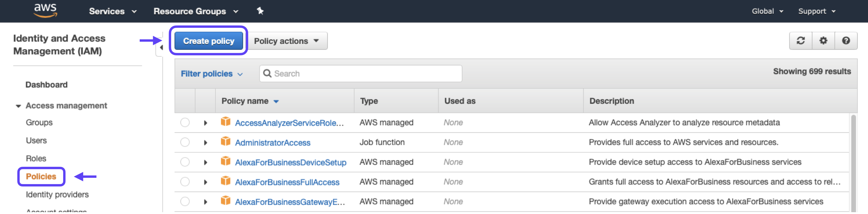Open the Support menu

coord(817,11)
